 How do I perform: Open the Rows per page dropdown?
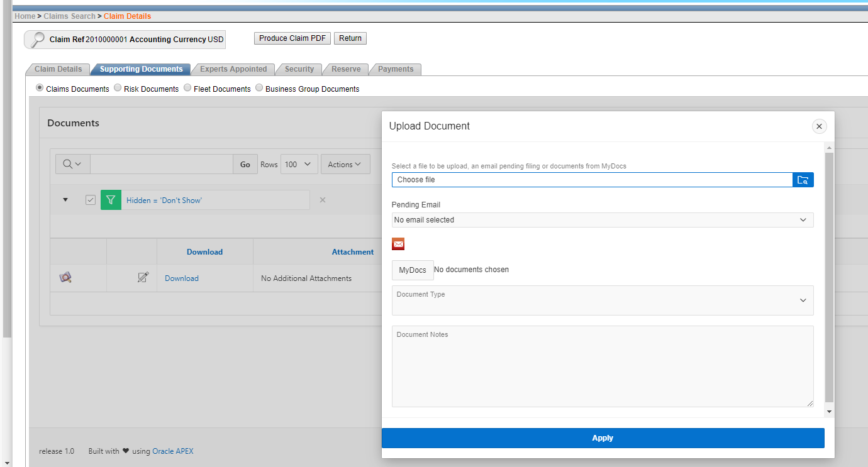[298, 164]
